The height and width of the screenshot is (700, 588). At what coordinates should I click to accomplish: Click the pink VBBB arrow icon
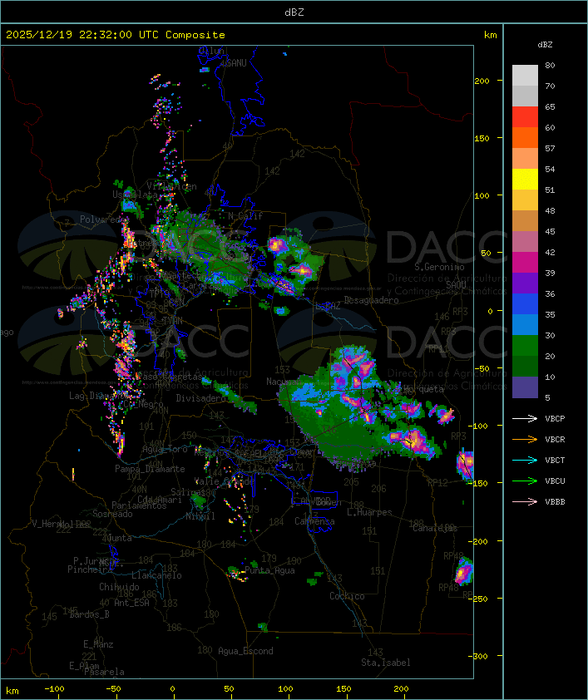point(525,501)
